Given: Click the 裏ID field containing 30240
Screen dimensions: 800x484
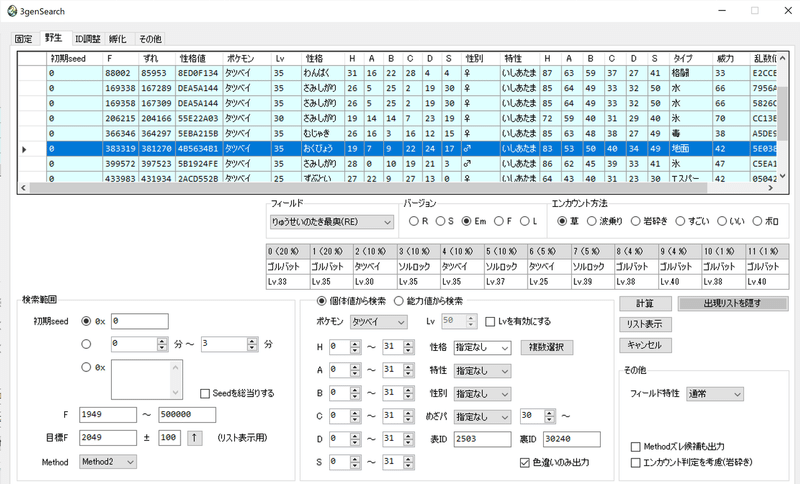Looking at the screenshot, I should click(x=571, y=439).
